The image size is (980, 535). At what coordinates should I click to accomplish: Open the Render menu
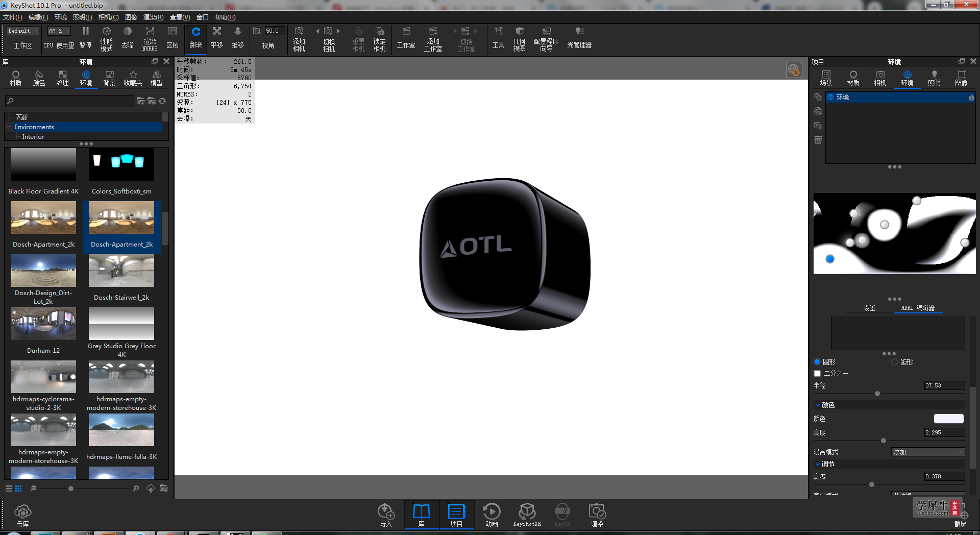click(153, 17)
